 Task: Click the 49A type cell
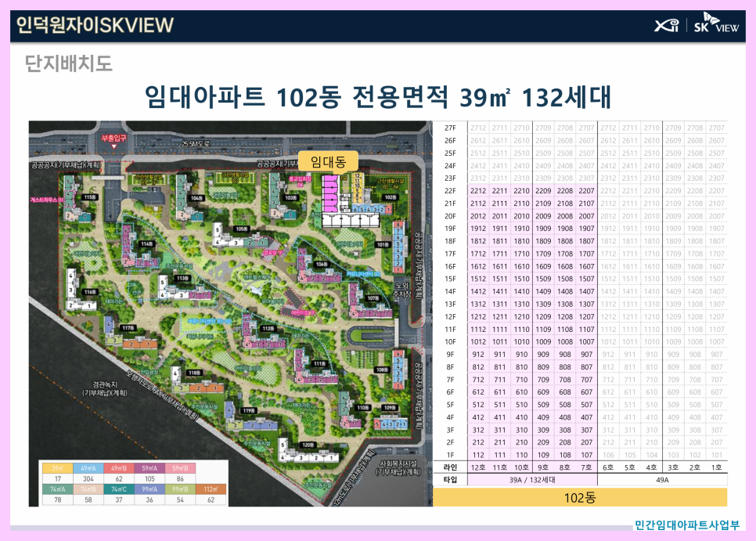(x=662, y=480)
